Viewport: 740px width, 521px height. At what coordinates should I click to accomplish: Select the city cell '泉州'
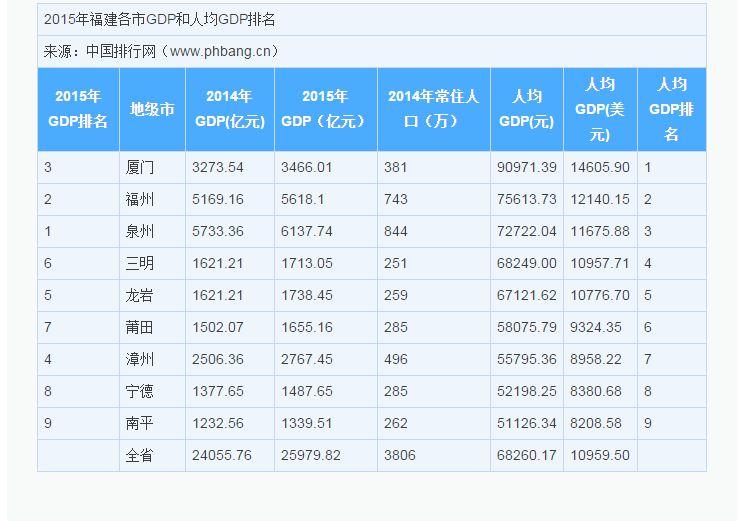coord(140,231)
